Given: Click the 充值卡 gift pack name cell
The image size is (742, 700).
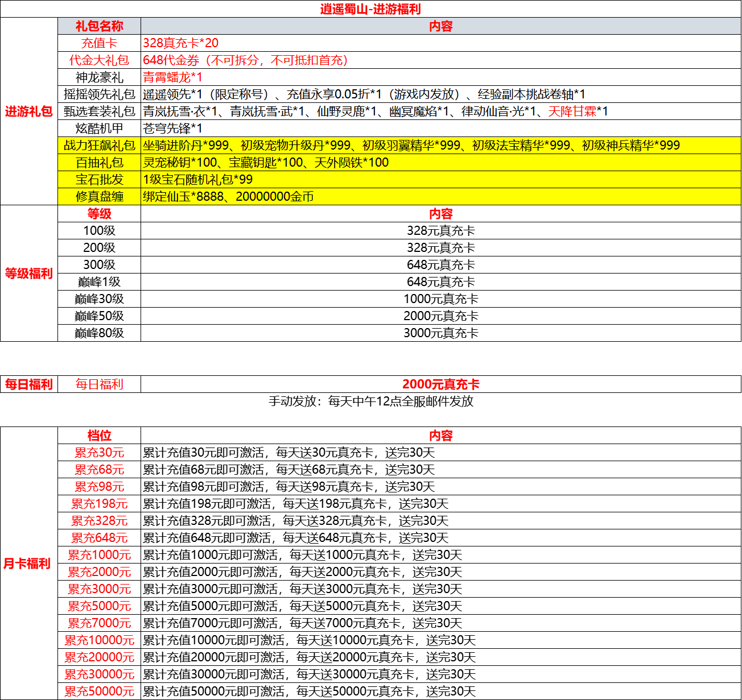Looking at the screenshot, I should point(99,43).
